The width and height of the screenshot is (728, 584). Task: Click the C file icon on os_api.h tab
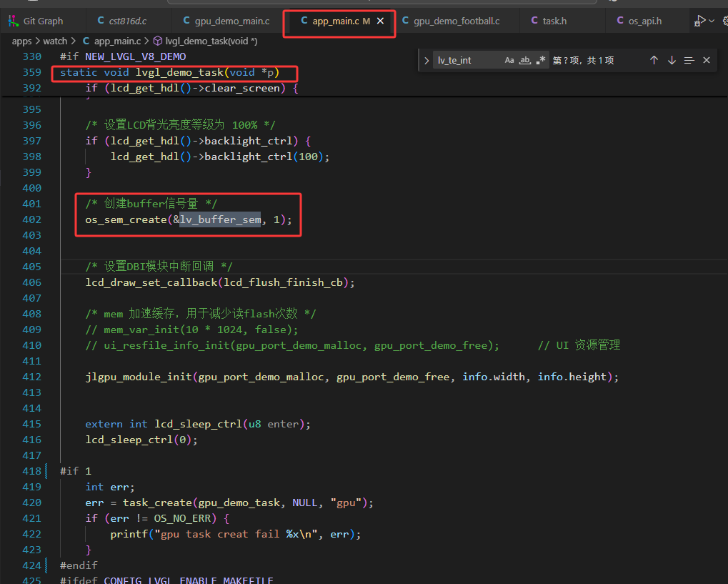pyautogui.click(x=620, y=21)
